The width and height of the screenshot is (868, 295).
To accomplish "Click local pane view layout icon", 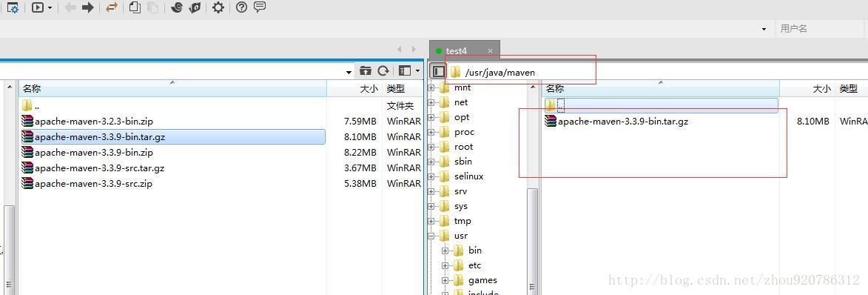I will 406,71.
